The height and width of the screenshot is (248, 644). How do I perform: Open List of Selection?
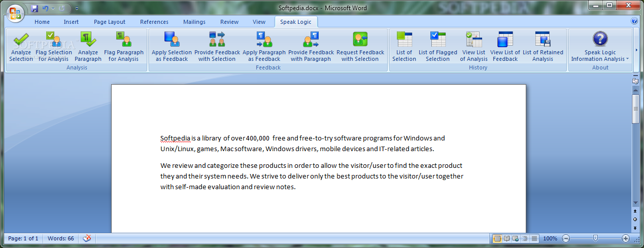click(x=404, y=47)
